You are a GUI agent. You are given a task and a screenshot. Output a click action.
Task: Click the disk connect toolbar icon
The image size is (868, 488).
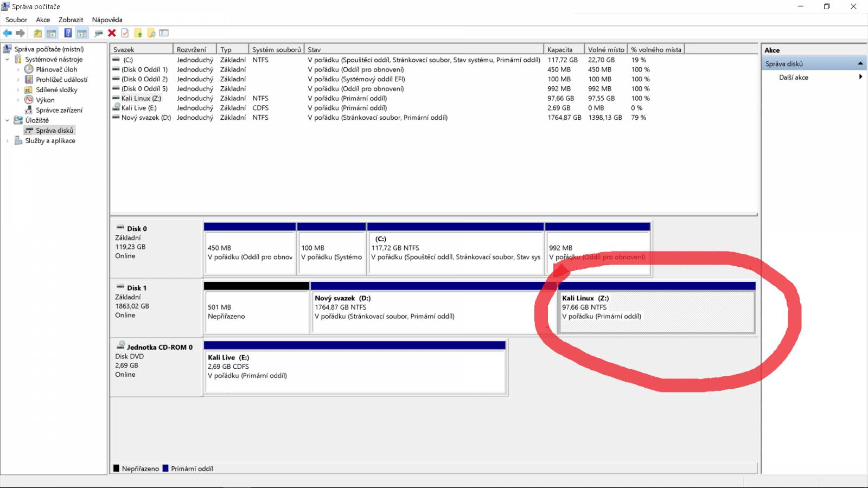tap(98, 33)
